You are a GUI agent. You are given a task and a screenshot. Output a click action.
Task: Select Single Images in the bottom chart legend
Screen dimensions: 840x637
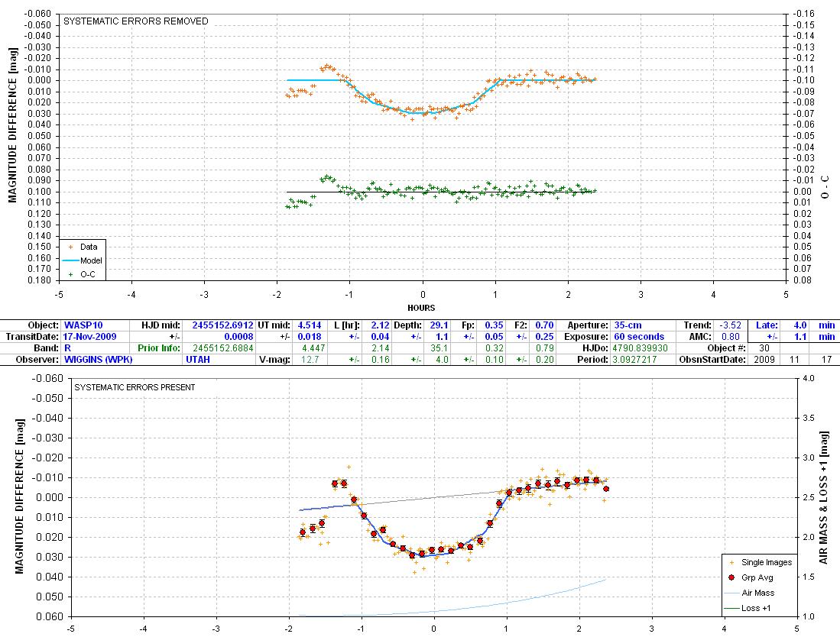point(761,562)
